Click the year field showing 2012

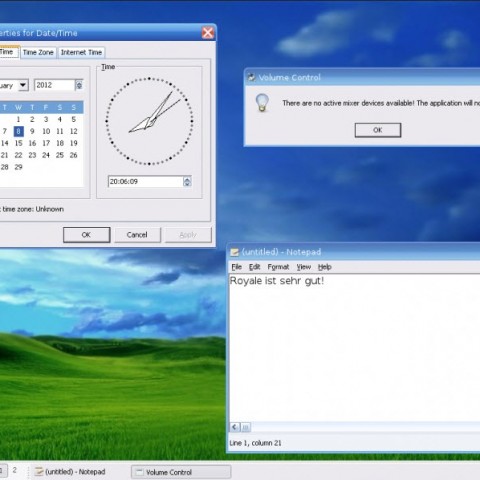(x=55, y=85)
